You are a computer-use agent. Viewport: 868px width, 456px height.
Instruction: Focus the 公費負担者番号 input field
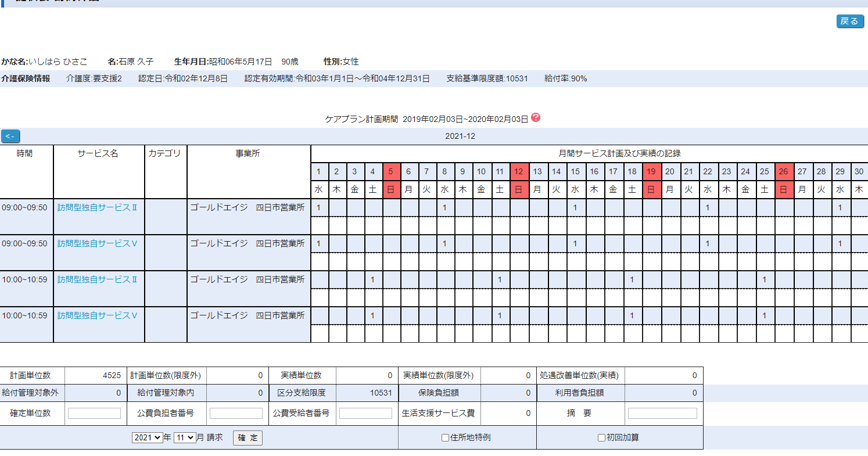(236, 414)
